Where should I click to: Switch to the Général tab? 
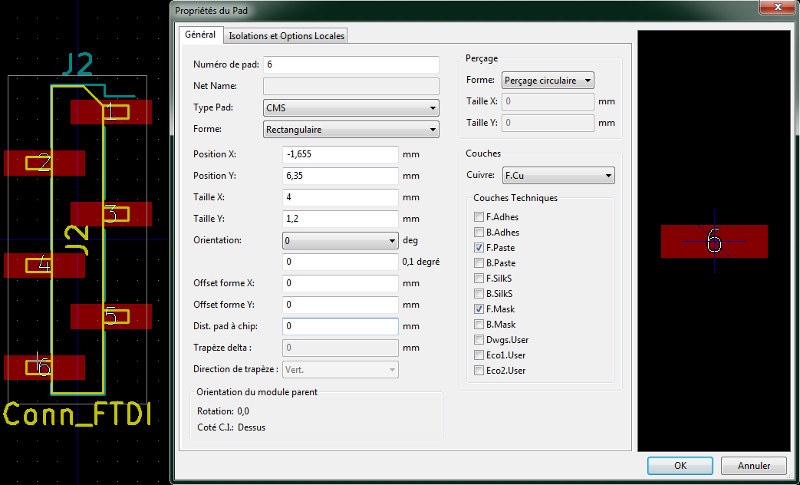coord(201,35)
